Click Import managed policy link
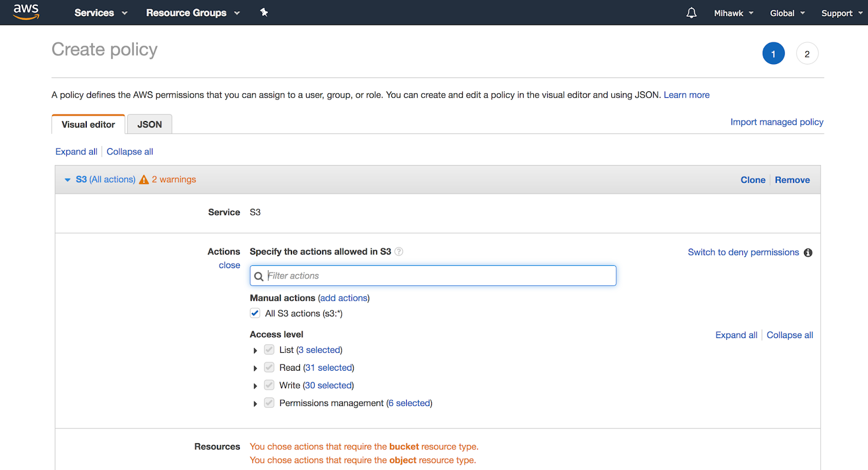This screenshot has width=868, height=470. [776, 122]
